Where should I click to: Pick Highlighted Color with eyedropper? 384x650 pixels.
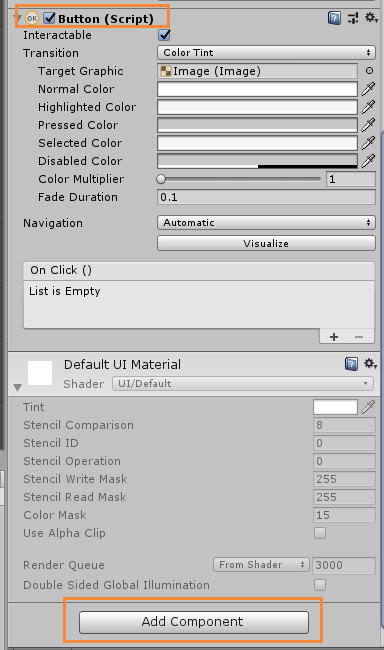pos(368,107)
